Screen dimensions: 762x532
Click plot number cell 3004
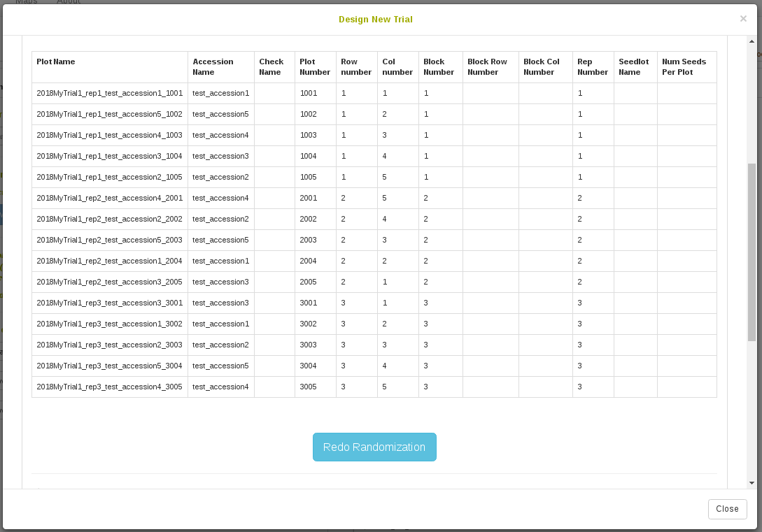coord(316,366)
